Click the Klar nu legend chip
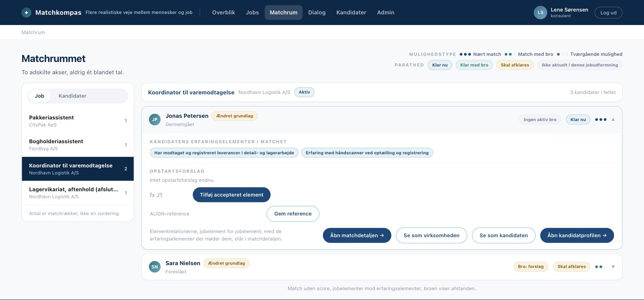This screenshot has height=300, width=644. (x=440, y=65)
